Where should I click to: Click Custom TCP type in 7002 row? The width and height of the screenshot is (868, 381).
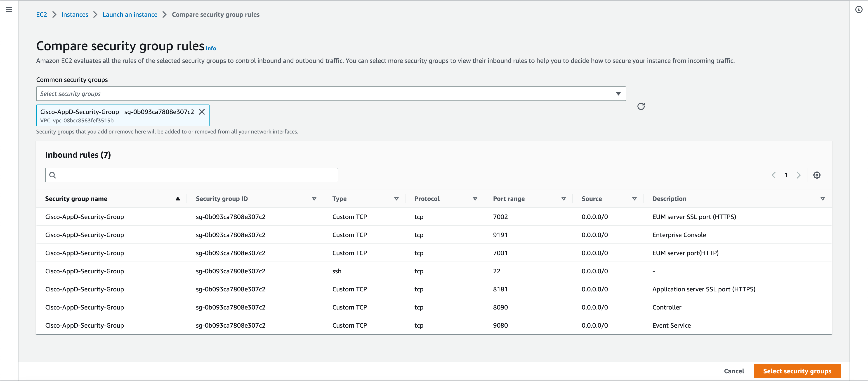click(x=349, y=217)
